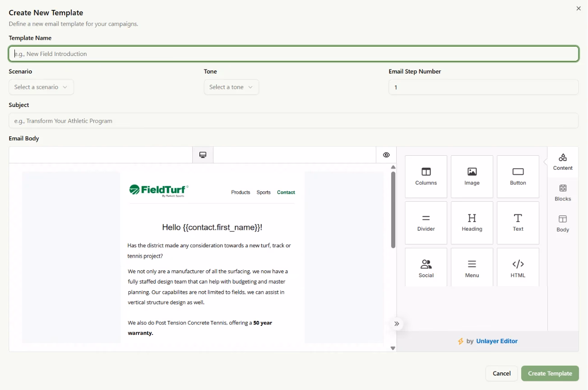This screenshot has width=588, height=390.
Task: Click the email preview scrollbar thumb
Action: click(393, 210)
